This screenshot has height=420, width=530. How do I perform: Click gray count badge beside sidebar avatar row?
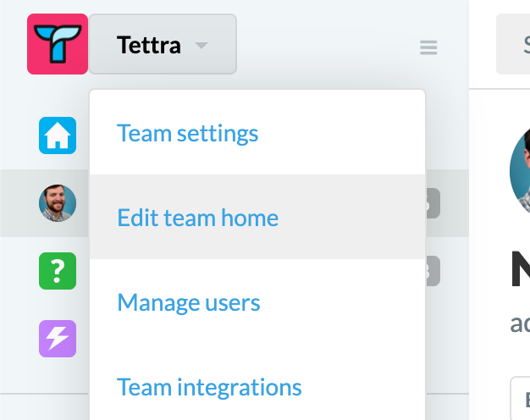433,203
